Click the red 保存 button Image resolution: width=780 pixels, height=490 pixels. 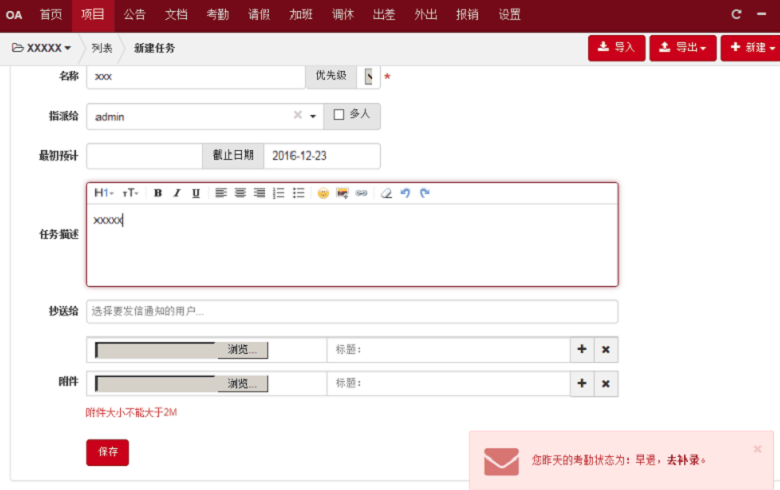pos(107,452)
